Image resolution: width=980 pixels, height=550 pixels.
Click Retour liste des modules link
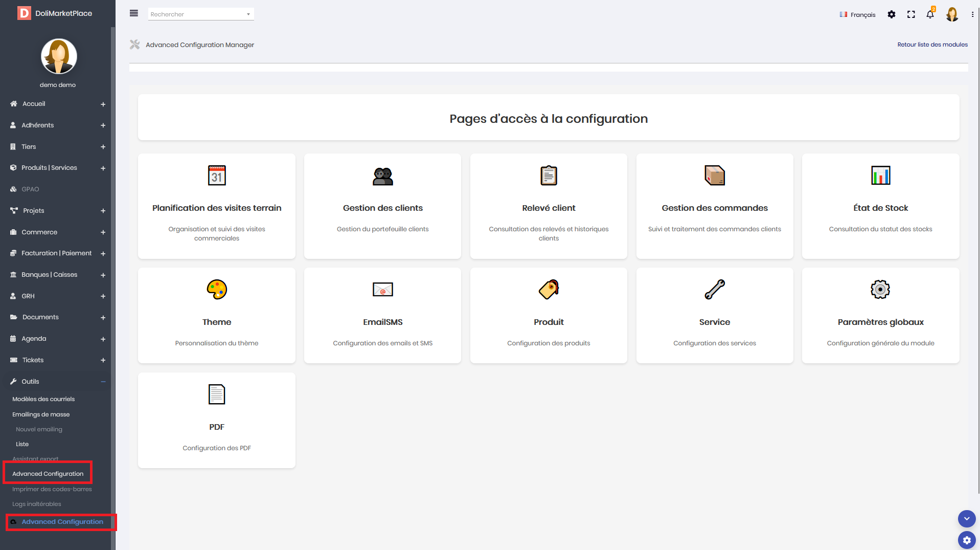click(x=932, y=45)
